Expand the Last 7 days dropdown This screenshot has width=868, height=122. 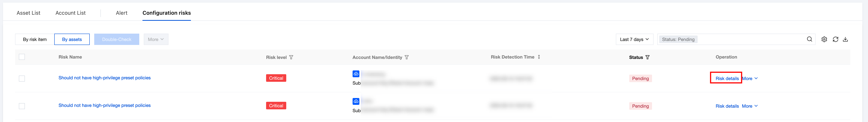(634, 39)
